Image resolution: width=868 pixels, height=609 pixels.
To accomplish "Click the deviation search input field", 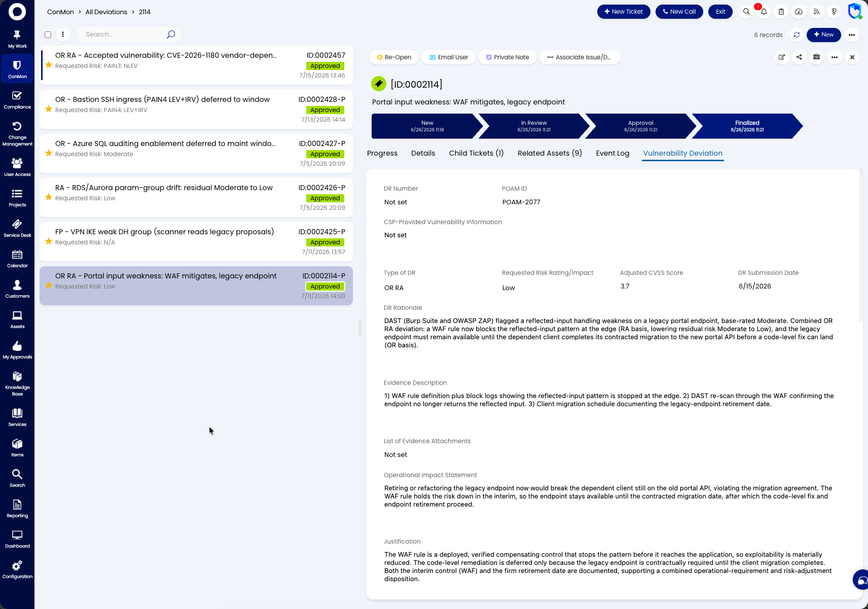I will [124, 34].
